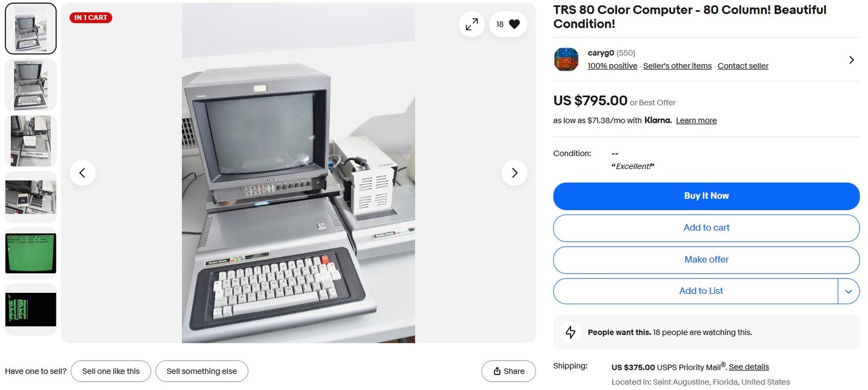868x390 pixels.
Task: Open the caryg0 seller avatar icon
Action: click(x=566, y=59)
